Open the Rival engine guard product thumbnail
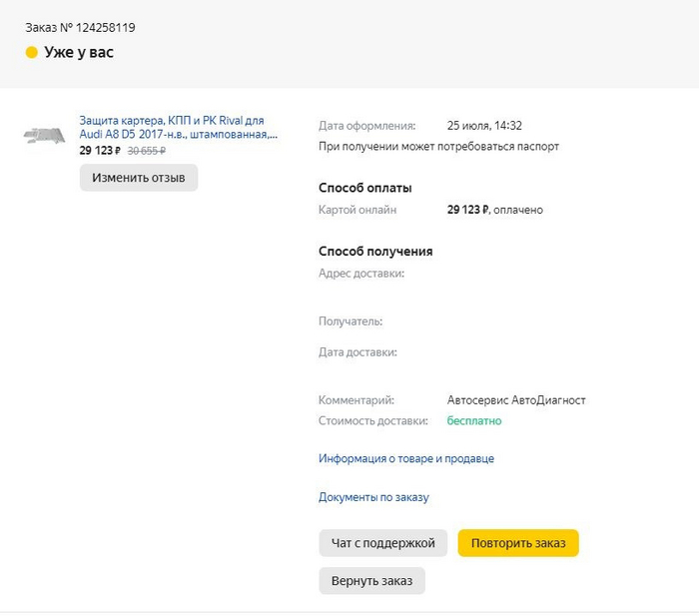 pyautogui.click(x=44, y=135)
